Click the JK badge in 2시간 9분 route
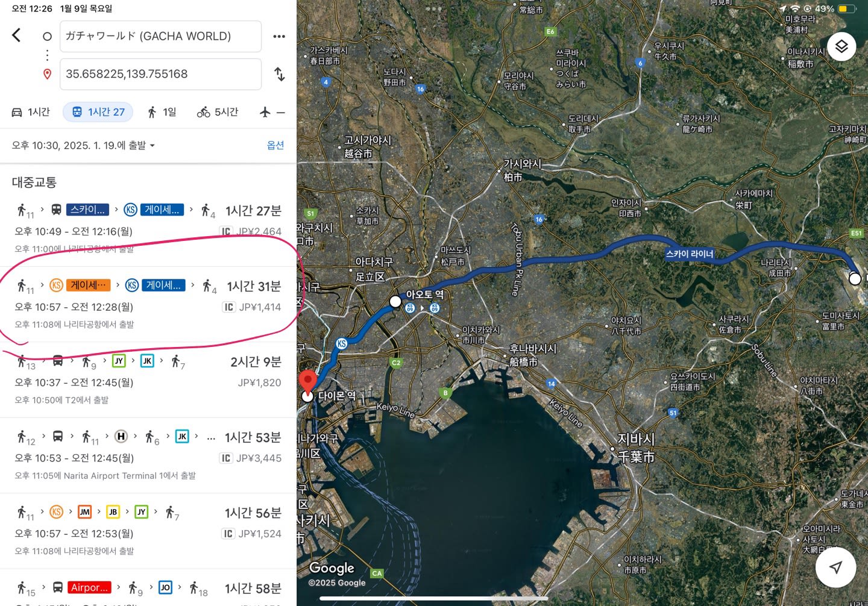The width and height of the screenshot is (868, 606). [x=147, y=361]
